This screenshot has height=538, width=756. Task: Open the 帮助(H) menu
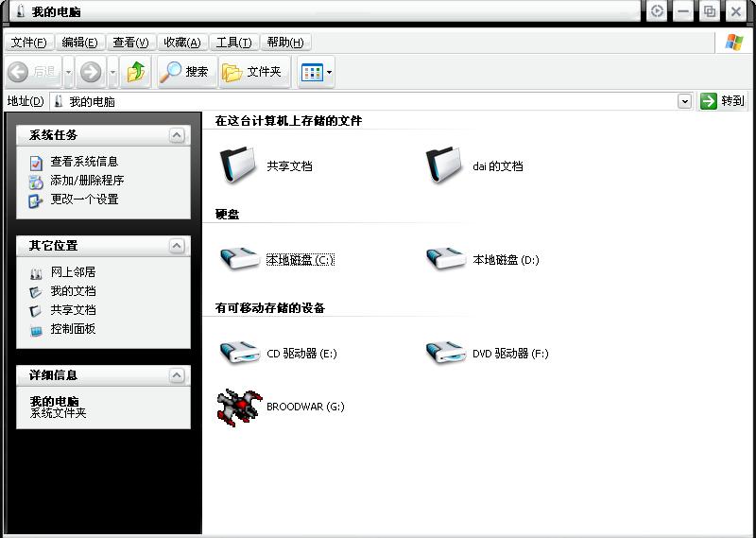pos(285,43)
